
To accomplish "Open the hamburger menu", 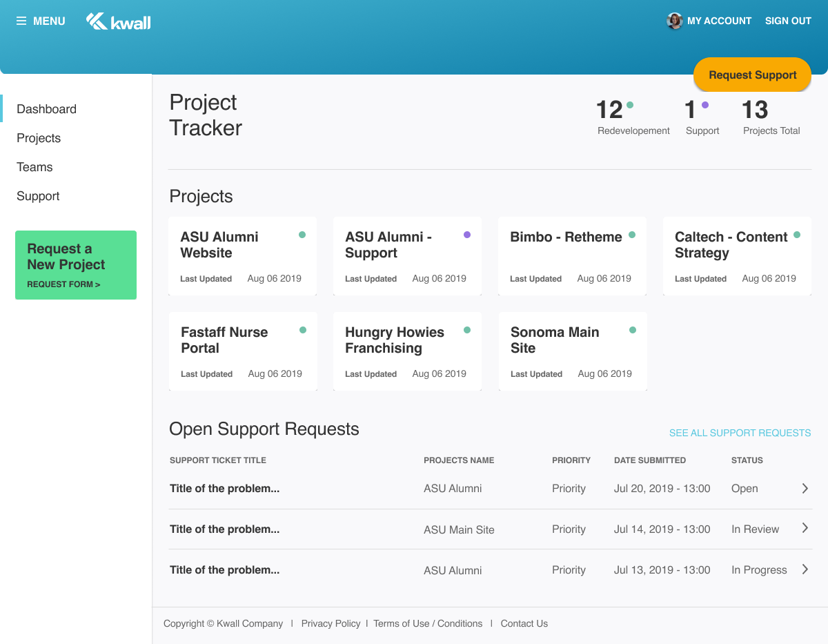I will coord(21,21).
